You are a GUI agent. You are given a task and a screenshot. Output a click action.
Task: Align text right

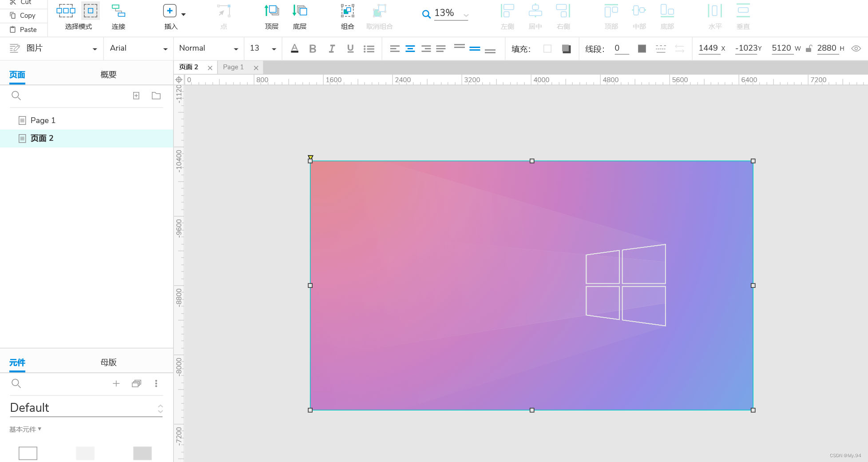click(426, 49)
